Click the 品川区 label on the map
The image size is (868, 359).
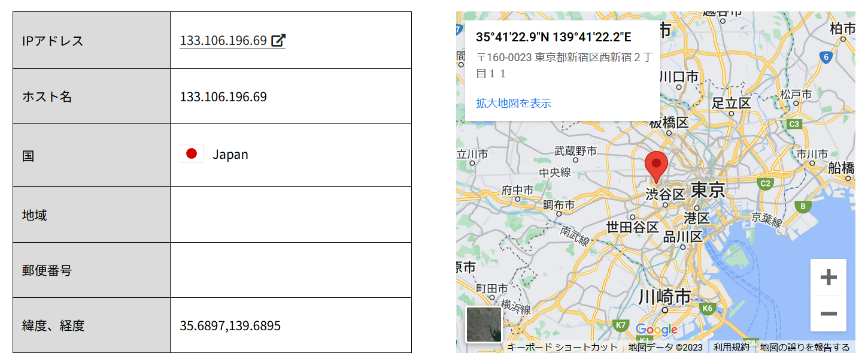683,237
